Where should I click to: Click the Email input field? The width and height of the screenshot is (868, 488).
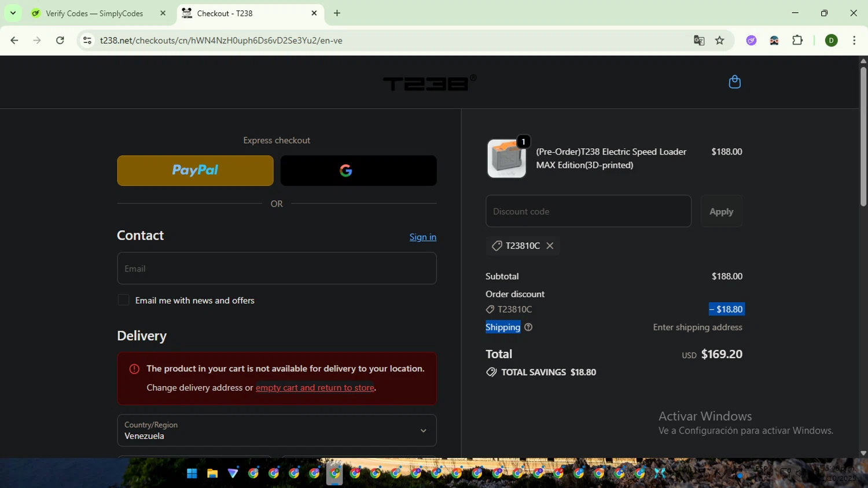coord(277,268)
